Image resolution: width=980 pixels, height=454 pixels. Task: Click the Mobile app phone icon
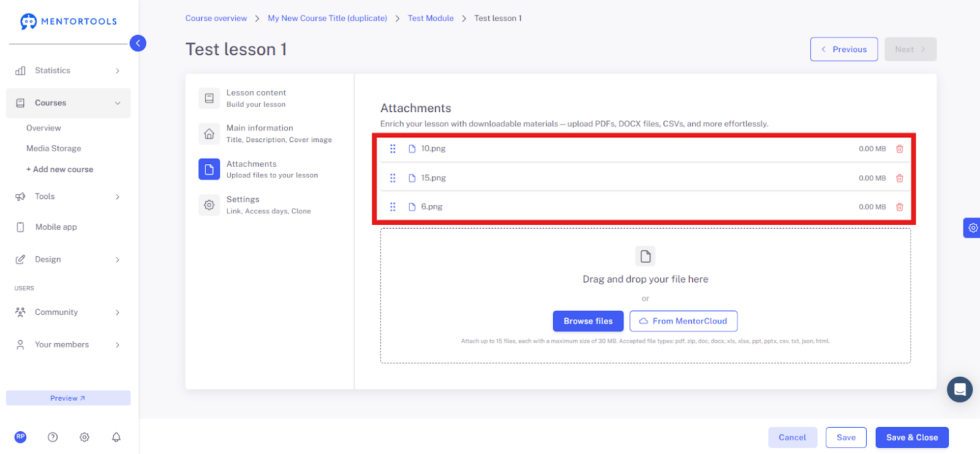[20, 227]
